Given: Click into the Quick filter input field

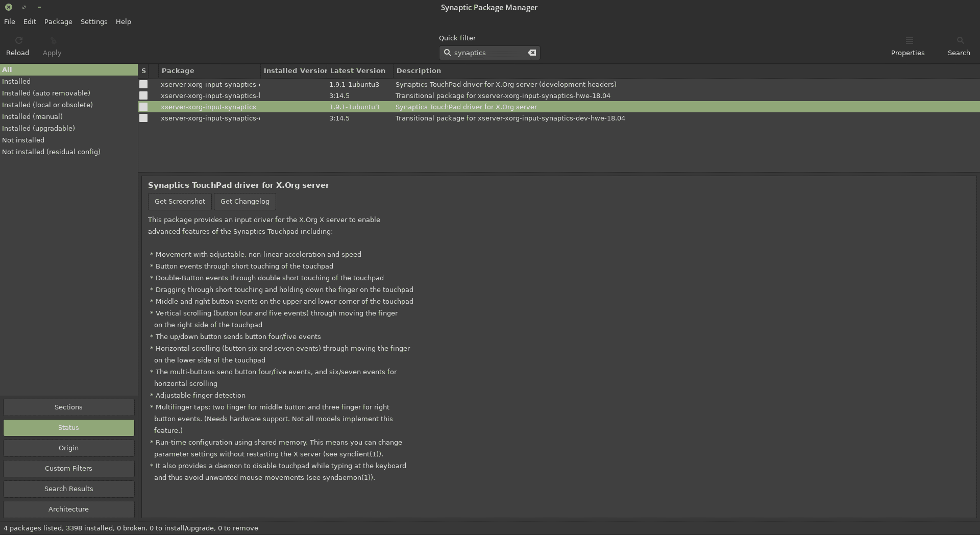Looking at the screenshot, I should [489, 53].
